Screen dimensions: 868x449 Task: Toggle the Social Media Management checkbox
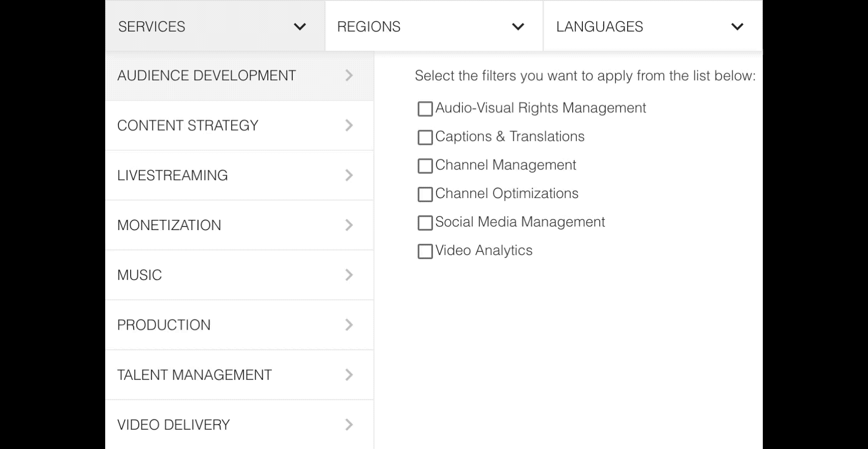click(x=425, y=222)
